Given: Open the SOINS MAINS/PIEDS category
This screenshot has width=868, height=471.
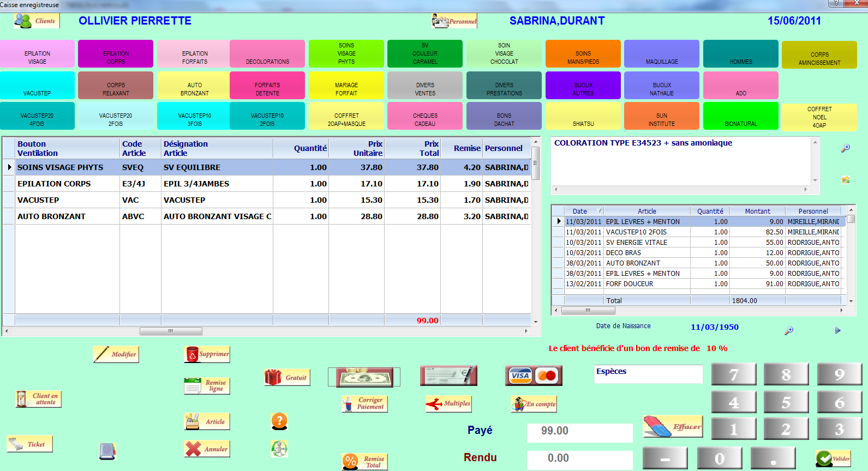Looking at the screenshot, I should tap(583, 54).
